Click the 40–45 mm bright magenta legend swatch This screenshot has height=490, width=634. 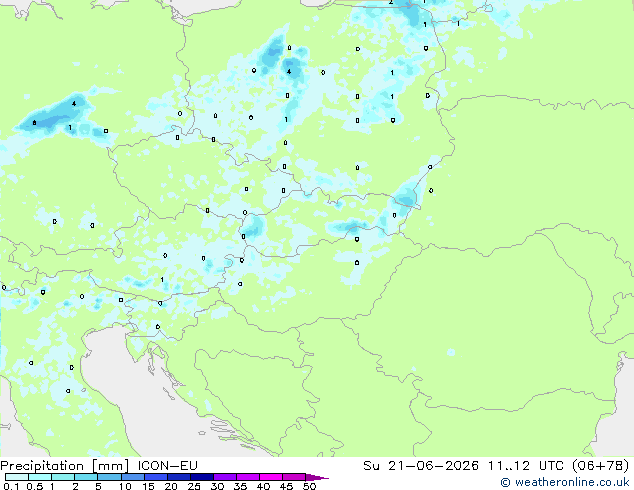coord(271,477)
